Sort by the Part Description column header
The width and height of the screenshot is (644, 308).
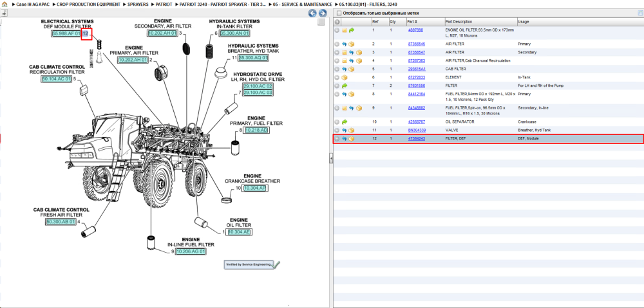point(459,22)
